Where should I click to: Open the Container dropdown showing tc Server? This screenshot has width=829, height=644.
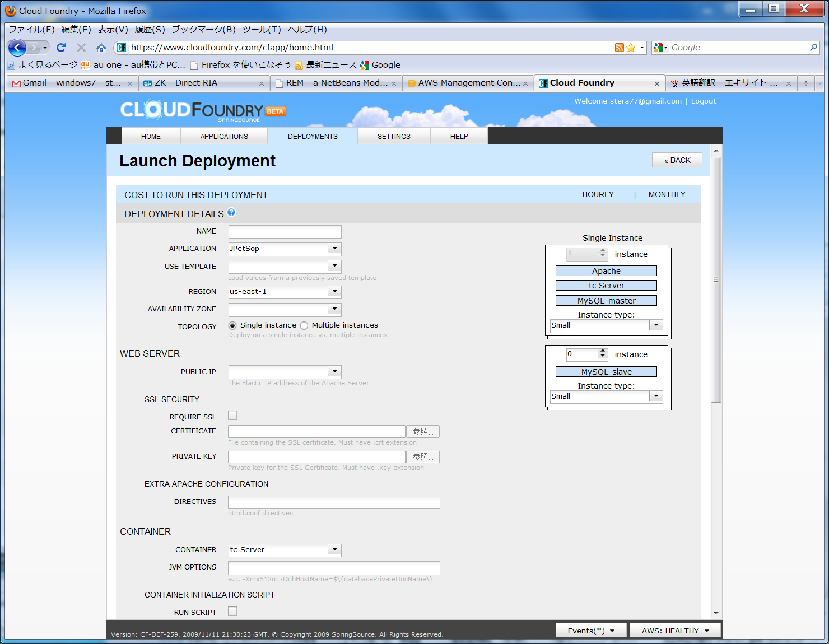click(x=285, y=550)
